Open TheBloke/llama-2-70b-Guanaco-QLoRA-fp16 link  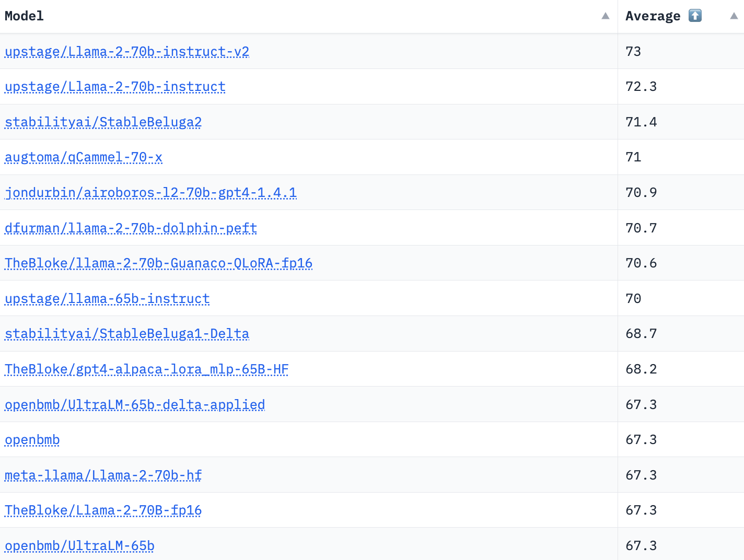click(158, 263)
